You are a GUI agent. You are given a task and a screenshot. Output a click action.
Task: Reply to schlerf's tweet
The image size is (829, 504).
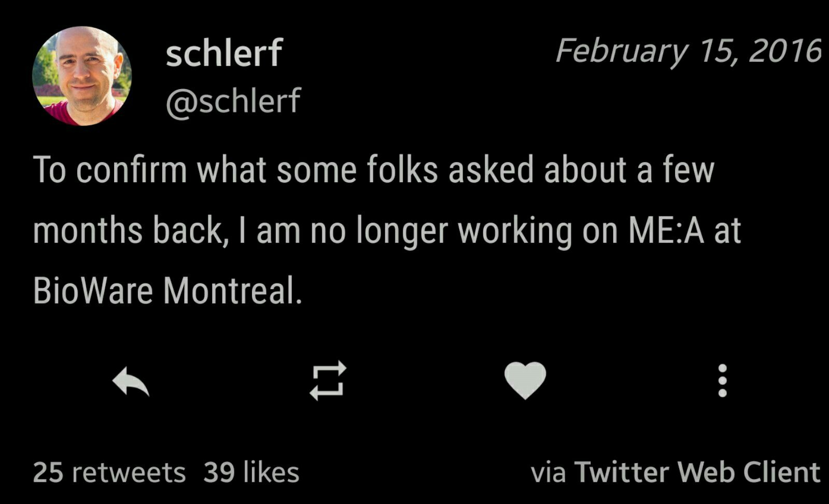pos(131,382)
